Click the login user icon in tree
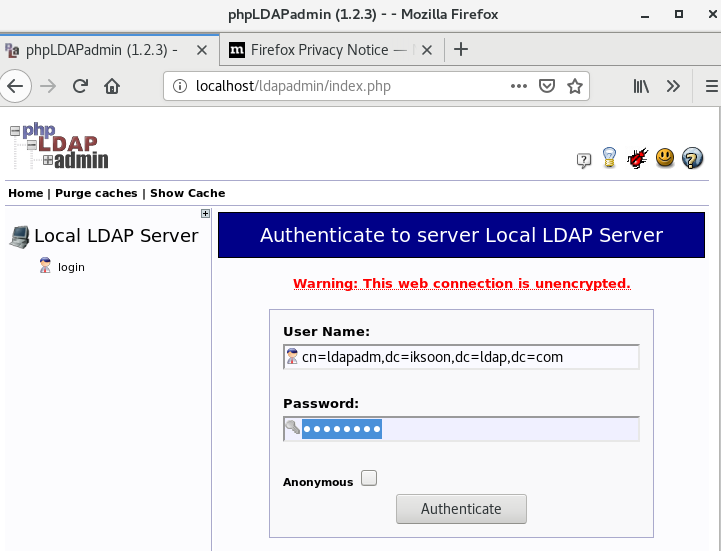Image resolution: width=721 pixels, height=551 pixels. 45,265
